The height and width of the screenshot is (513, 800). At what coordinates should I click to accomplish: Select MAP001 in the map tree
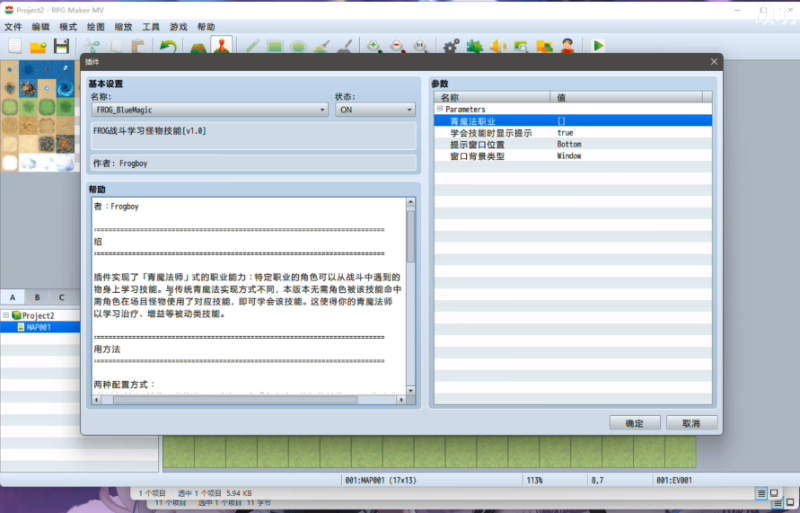39,327
